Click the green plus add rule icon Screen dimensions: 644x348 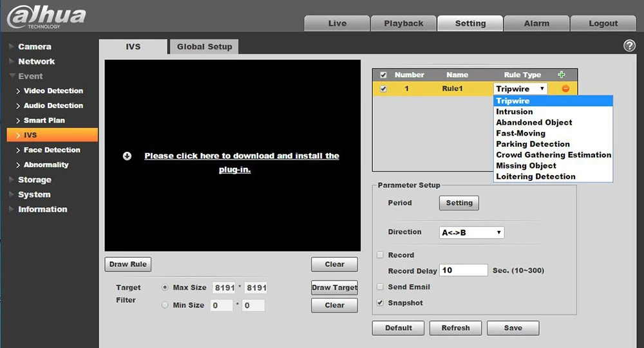(x=562, y=74)
